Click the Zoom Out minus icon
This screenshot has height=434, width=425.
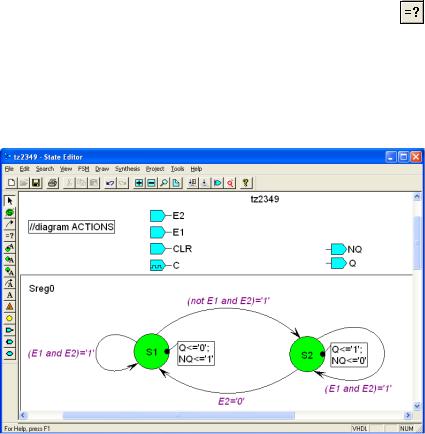click(151, 183)
